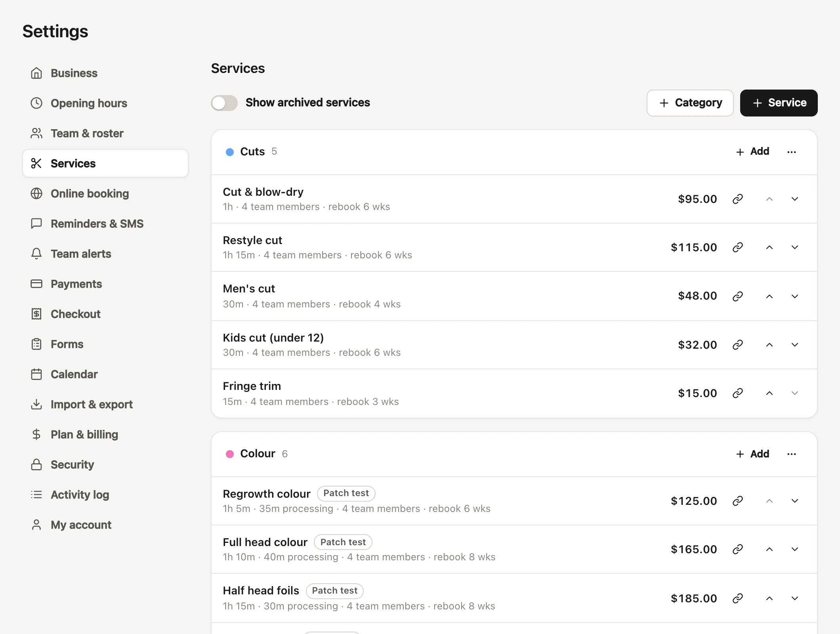The width and height of the screenshot is (840, 634).
Task: Click the blue Cuts category color dot
Action: [229, 152]
